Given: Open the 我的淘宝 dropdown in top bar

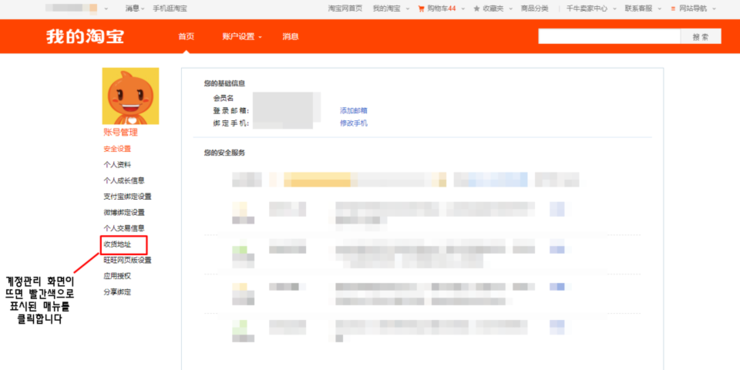Looking at the screenshot, I should pos(391,8).
